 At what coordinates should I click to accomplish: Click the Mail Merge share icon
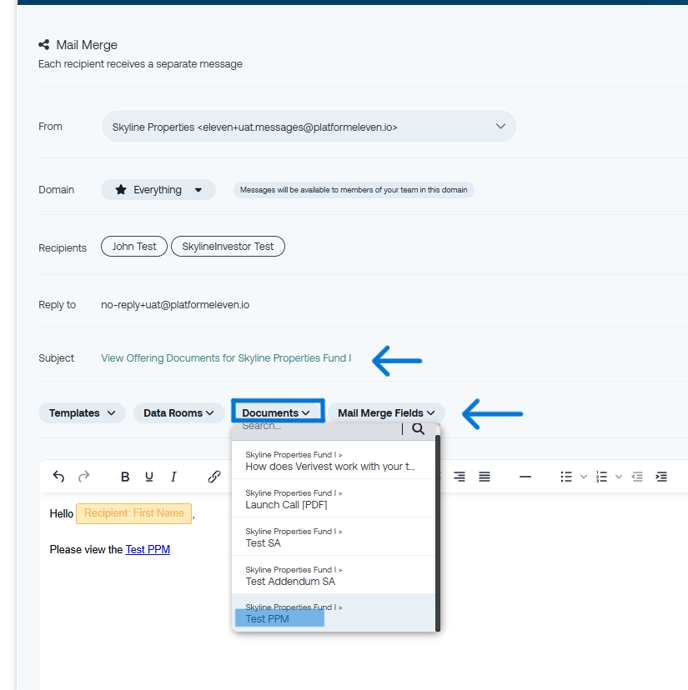(44, 44)
